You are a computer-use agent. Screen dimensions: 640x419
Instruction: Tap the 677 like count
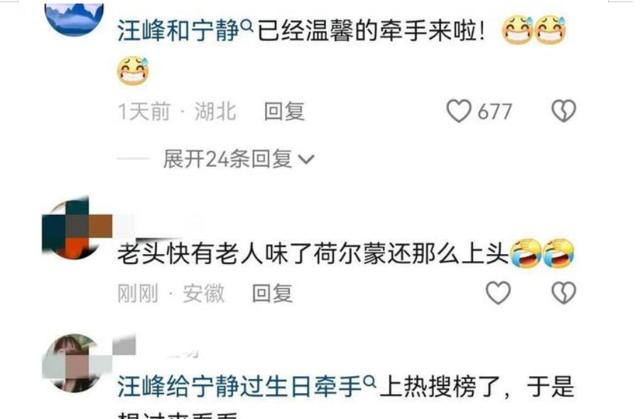494,112
